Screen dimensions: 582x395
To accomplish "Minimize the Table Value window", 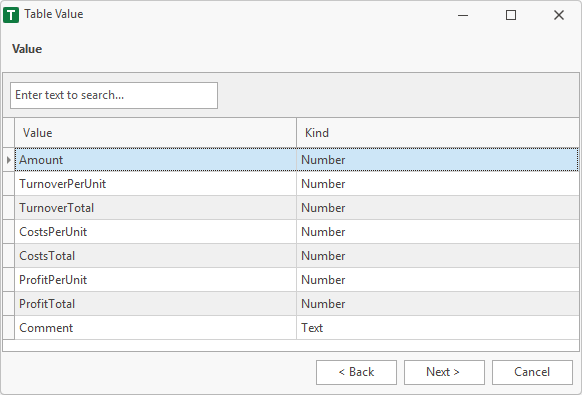I will point(463,15).
